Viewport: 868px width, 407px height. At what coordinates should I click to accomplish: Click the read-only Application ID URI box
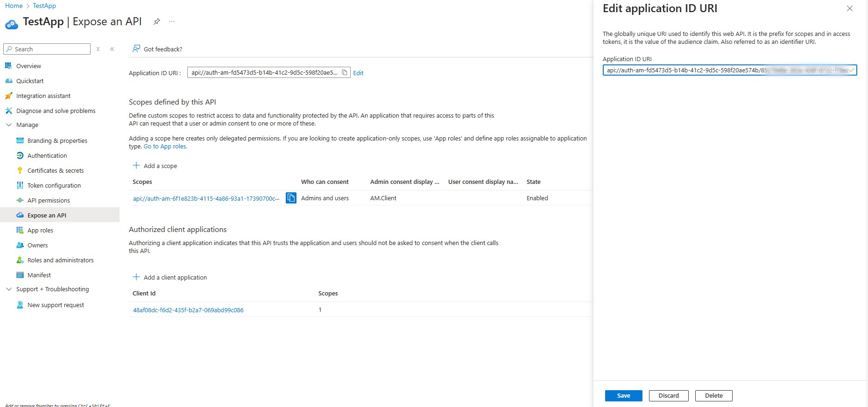(x=268, y=72)
